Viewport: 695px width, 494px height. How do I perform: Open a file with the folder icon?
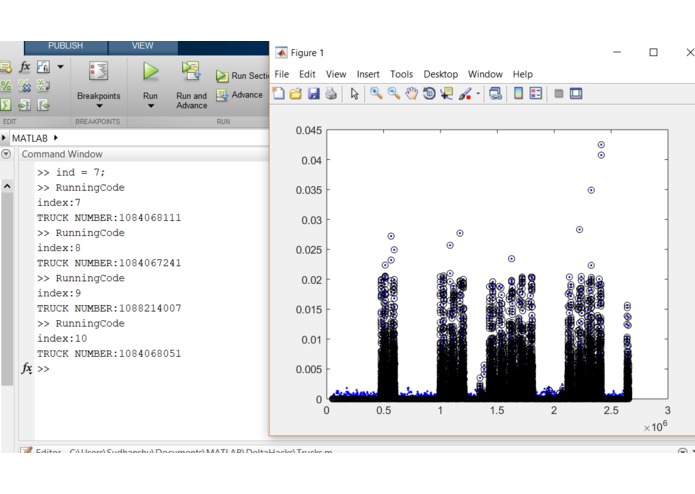(x=296, y=93)
